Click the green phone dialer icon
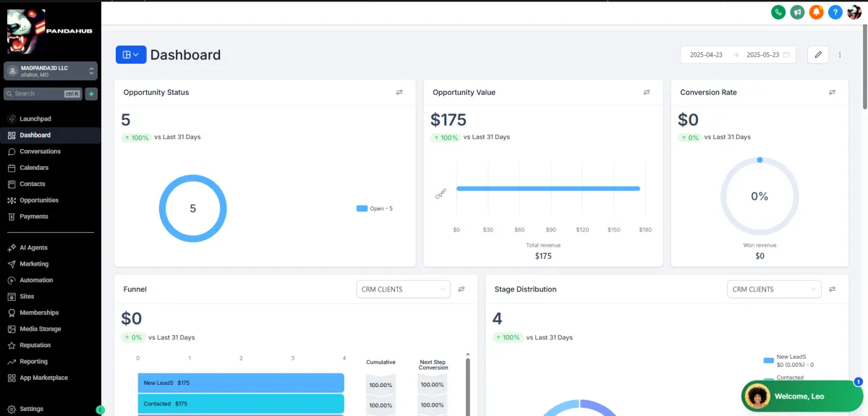This screenshot has width=868, height=416. click(x=778, y=12)
